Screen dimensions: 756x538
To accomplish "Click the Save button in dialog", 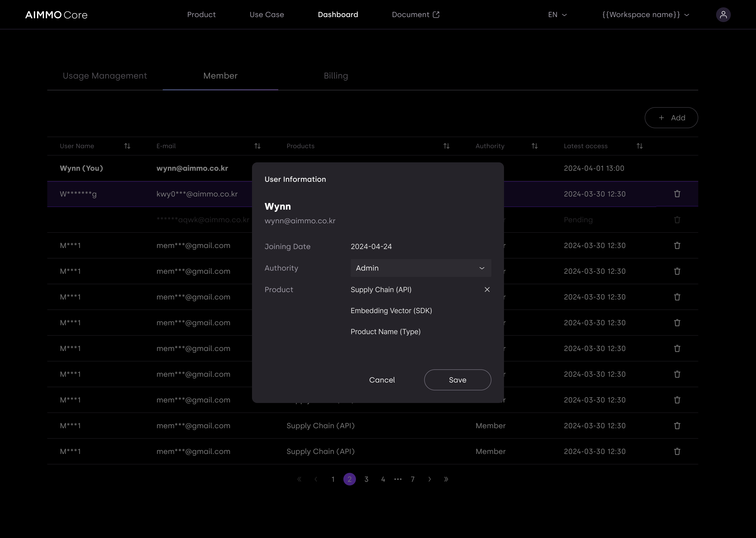I will point(458,380).
